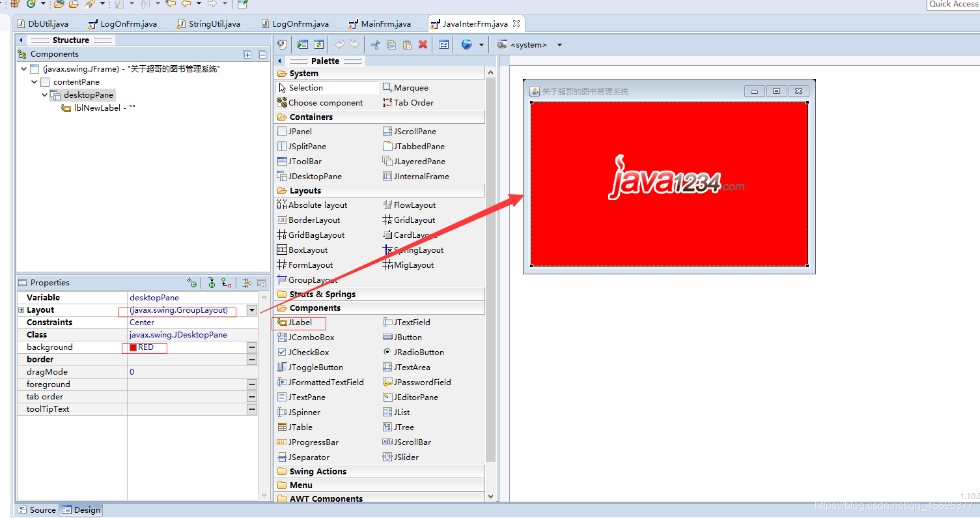Select the Cut icon on the design toolbar
980x518 pixels.
pos(375,44)
